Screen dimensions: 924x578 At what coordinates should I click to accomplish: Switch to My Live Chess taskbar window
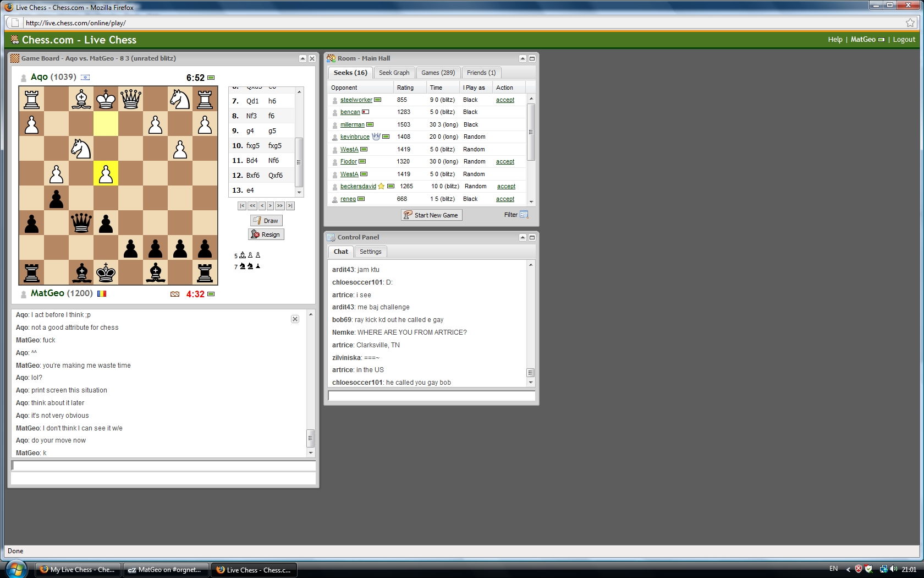[78, 570]
